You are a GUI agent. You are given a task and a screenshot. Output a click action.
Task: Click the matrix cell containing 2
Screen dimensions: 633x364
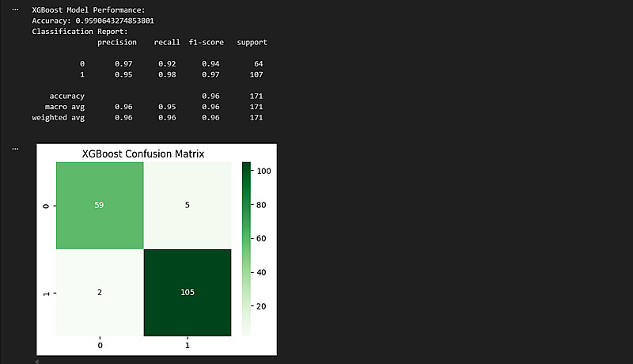pyautogui.click(x=100, y=292)
